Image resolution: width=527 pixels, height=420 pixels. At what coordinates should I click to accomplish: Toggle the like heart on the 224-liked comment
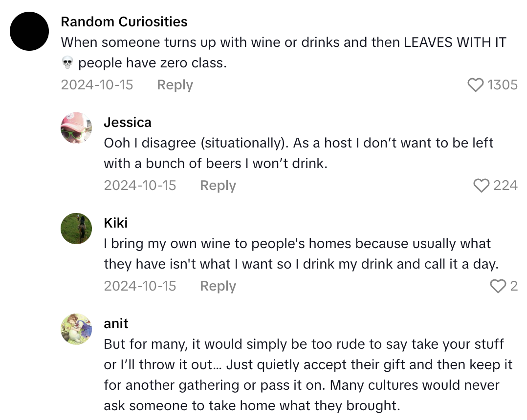[482, 185]
